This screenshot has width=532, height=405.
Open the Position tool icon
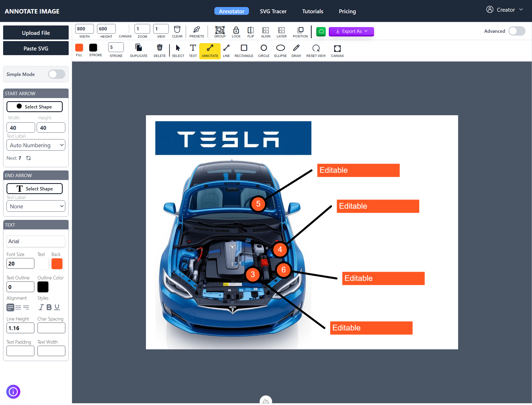point(300,30)
